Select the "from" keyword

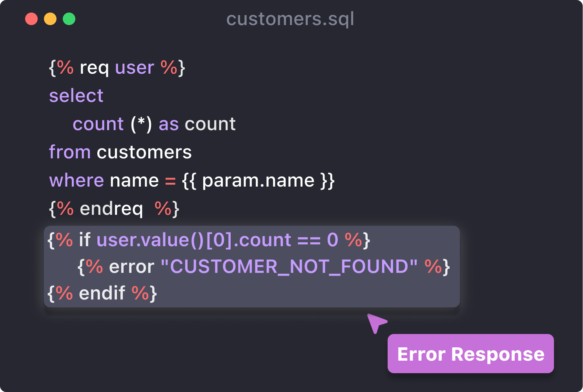pyautogui.click(x=70, y=152)
